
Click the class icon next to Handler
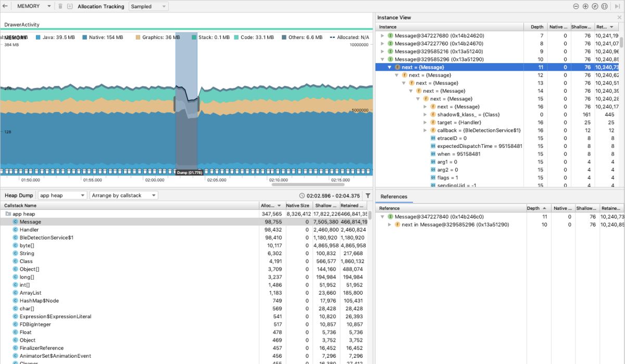point(15,230)
